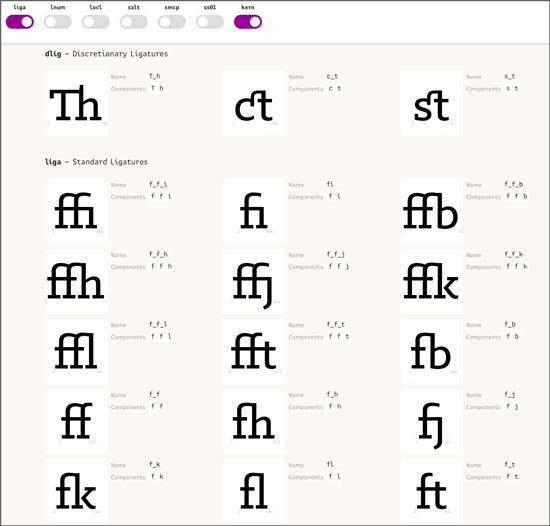Turn on the locl toggle
The image size is (550, 526).
click(x=96, y=22)
